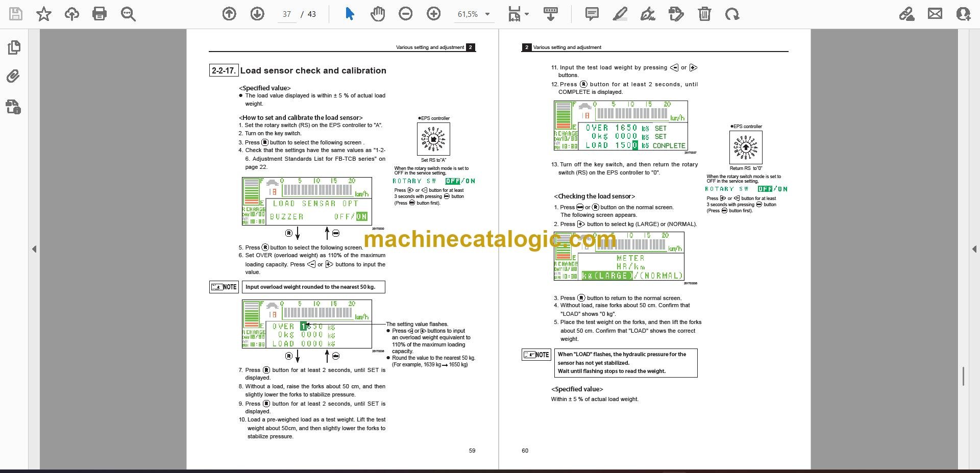Expand the left navigation pane arrow
This screenshot has width=980, height=473.
coord(34,249)
